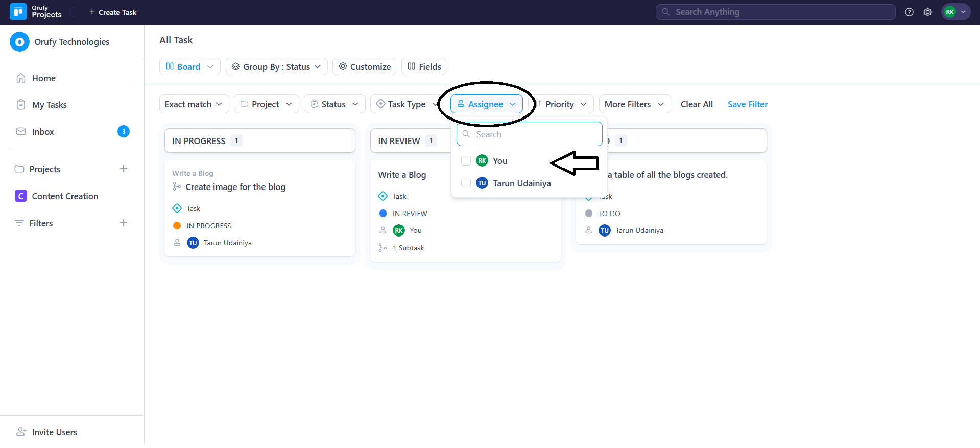
Task: Click the Orufy Technologies workspace logo
Action: coord(20,42)
